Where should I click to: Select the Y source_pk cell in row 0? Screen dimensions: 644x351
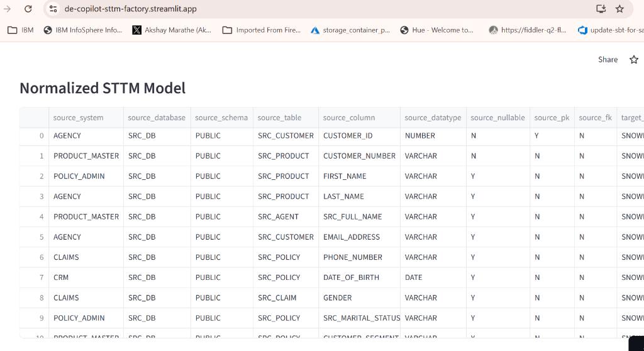(552, 136)
